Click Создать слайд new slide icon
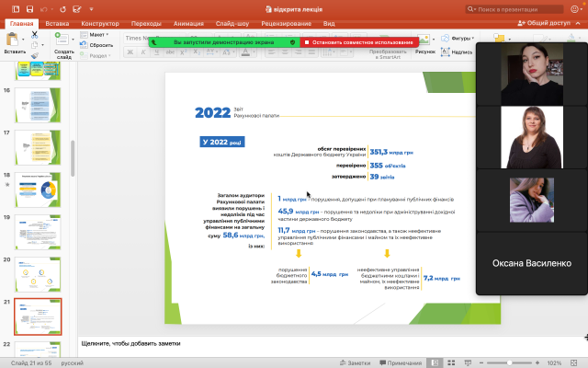 click(x=62, y=39)
